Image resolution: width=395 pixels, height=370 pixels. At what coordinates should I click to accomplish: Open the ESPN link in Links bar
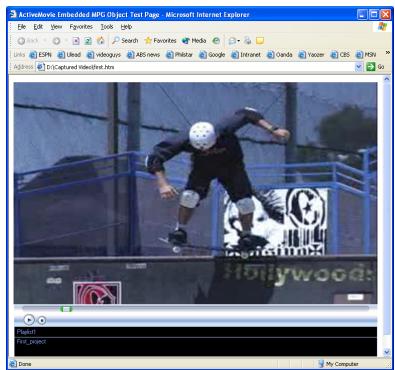pos(40,55)
